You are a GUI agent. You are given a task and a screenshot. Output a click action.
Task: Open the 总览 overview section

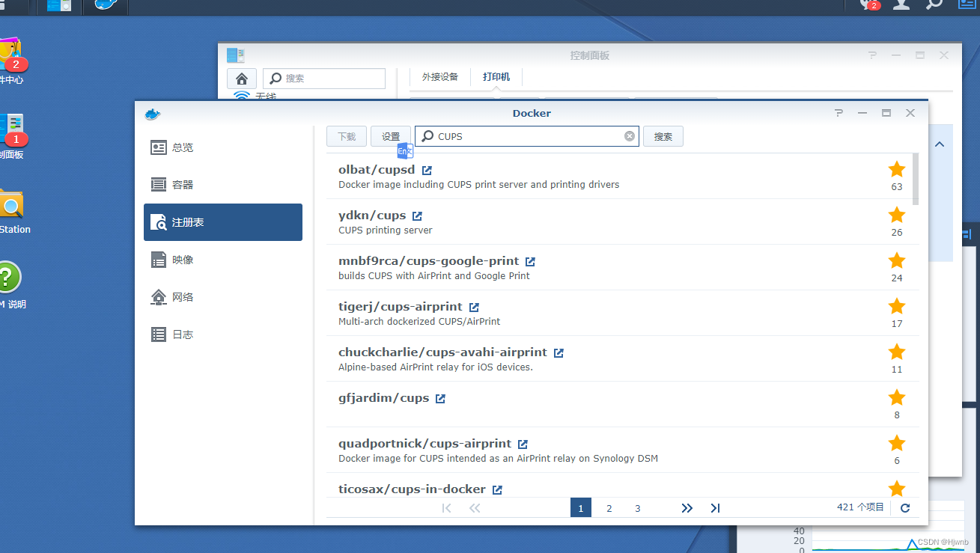click(223, 147)
